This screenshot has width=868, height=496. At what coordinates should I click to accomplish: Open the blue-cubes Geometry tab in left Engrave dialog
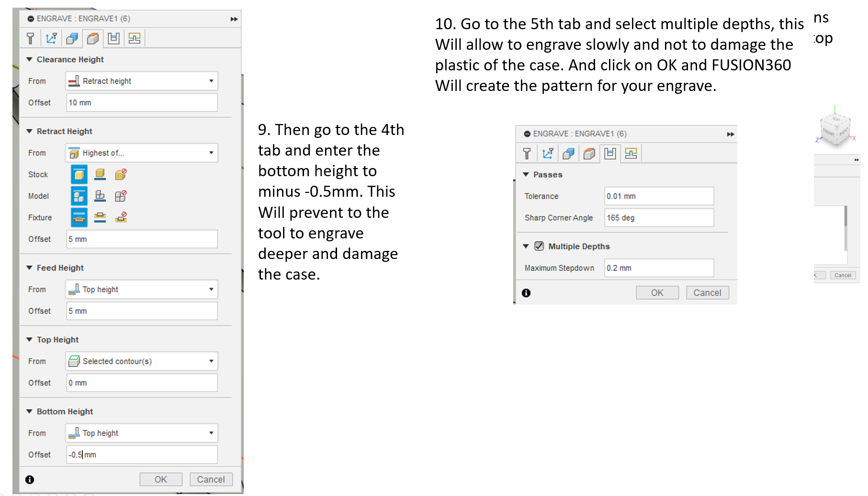(72, 38)
